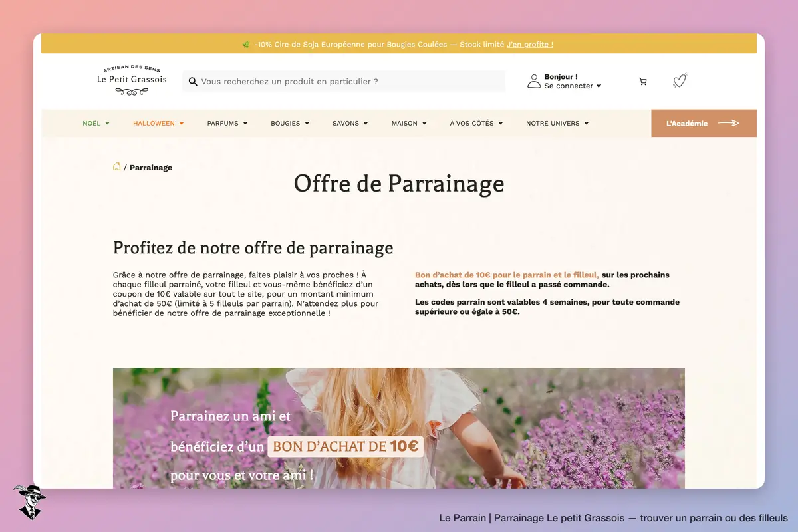Click the orange Bon d'achat de 10€ text

[x=507, y=275]
